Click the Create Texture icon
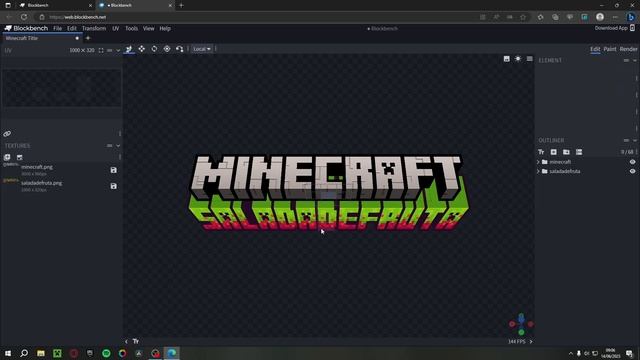This screenshot has width=640, height=360. pyautogui.click(x=20, y=157)
